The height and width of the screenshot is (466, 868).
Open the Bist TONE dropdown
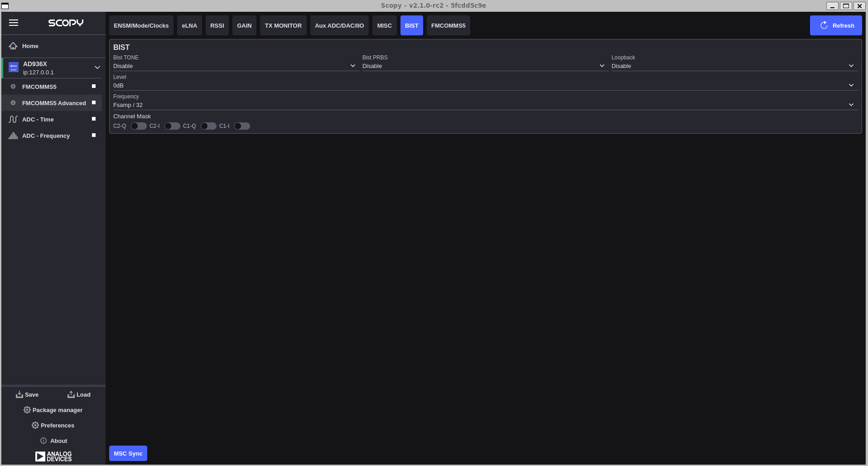tap(236, 66)
